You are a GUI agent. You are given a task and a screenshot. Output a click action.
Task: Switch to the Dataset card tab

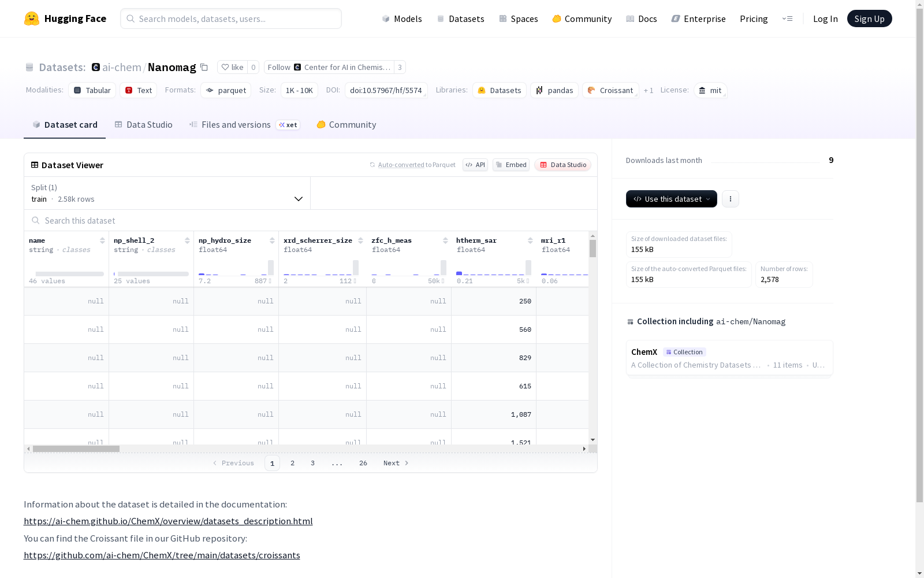coord(65,125)
